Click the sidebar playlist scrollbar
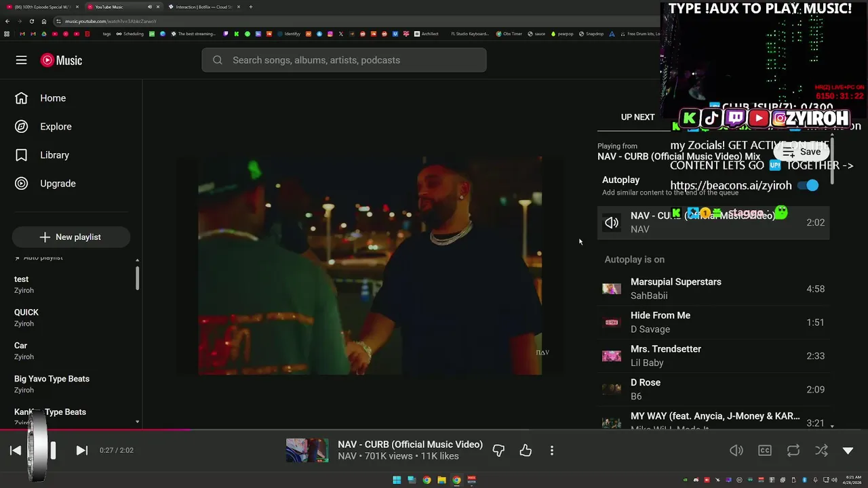 click(138, 278)
